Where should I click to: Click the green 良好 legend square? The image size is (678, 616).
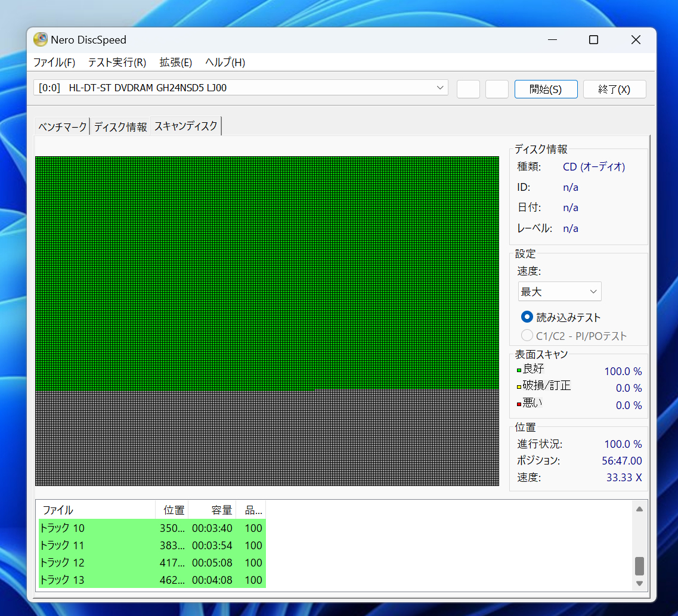point(519,370)
